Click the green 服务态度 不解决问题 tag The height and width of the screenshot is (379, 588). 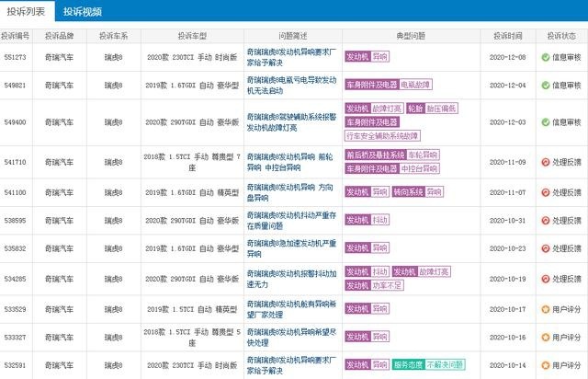coord(429,364)
